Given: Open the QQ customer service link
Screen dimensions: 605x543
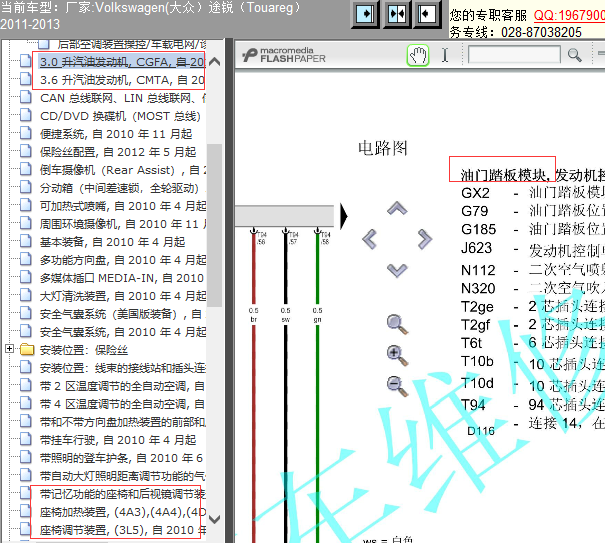Looking at the screenshot, I should tap(569, 15).
